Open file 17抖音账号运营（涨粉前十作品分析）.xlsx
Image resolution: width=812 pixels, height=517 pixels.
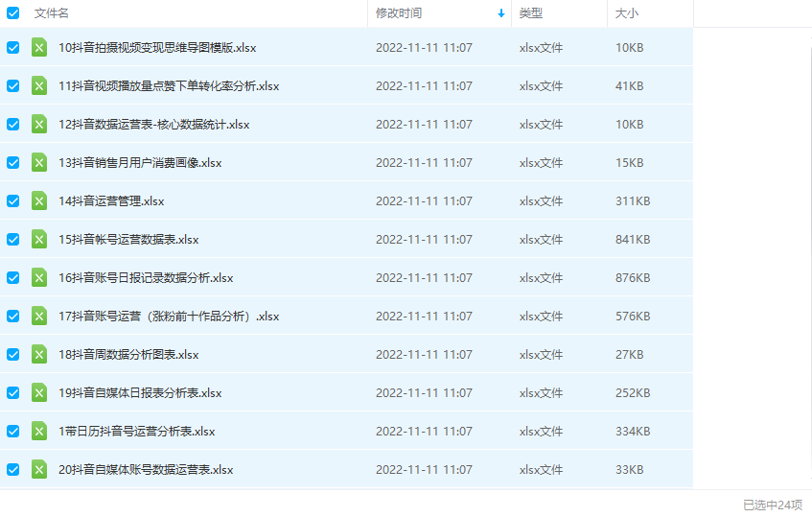point(169,316)
